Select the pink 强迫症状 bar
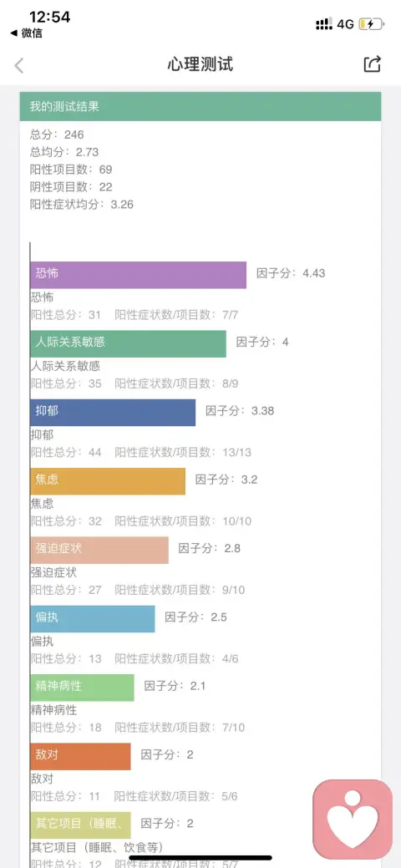This screenshot has height=868, width=401. 99,551
